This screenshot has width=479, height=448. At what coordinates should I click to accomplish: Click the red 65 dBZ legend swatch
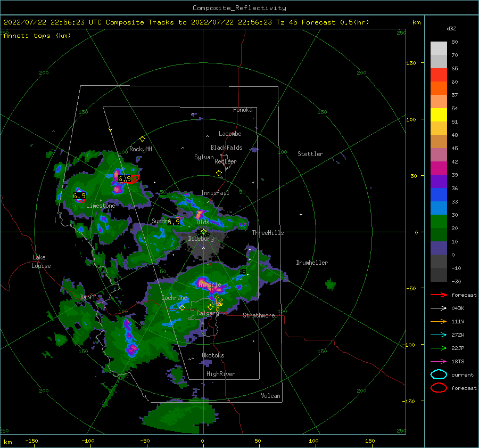point(439,75)
